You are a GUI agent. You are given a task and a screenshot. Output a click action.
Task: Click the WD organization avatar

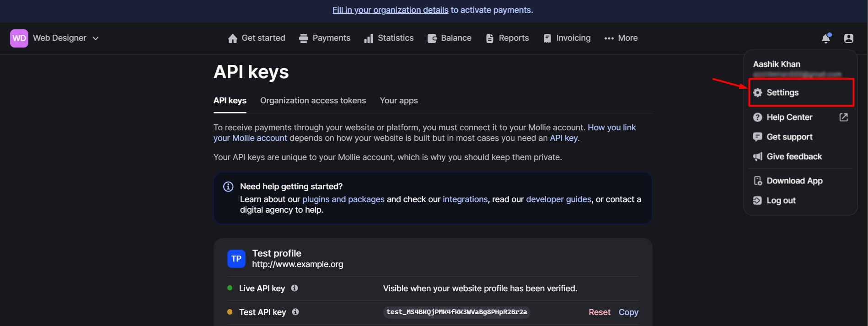[x=19, y=38]
